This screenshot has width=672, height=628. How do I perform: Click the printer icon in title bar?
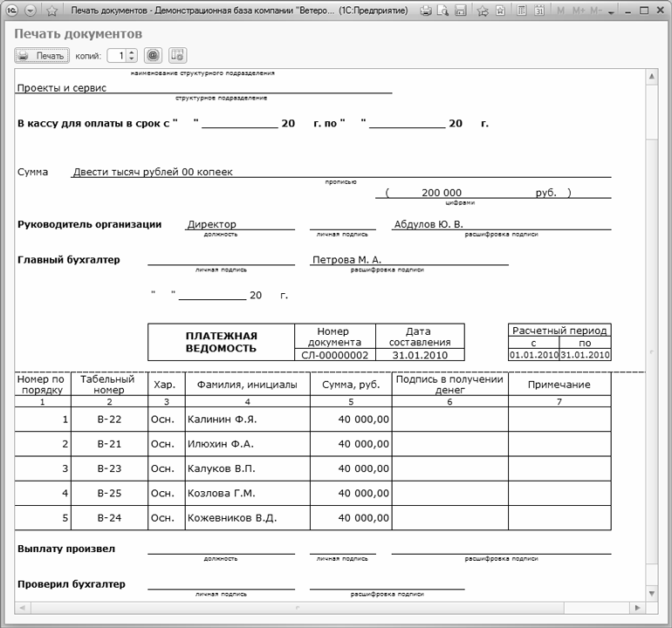[426, 10]
